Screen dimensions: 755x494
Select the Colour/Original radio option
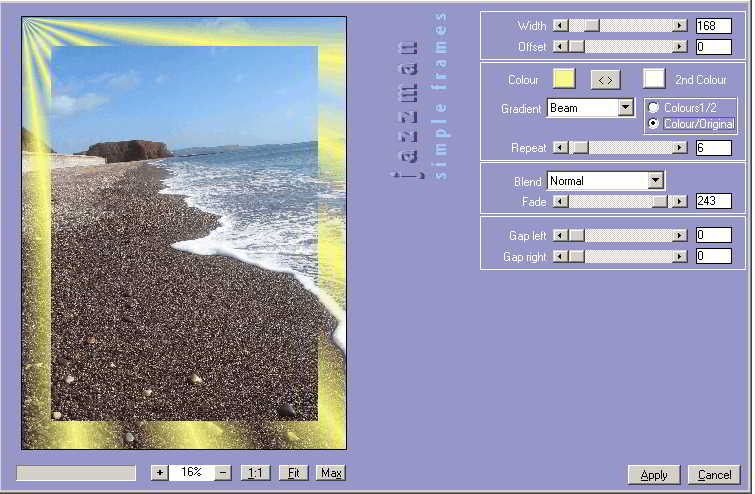click(x=654, y=124)
